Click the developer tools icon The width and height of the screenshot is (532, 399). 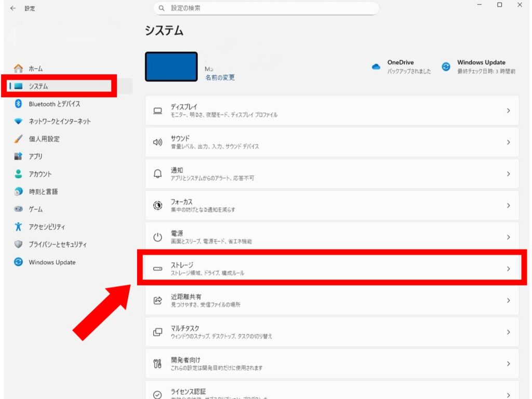pyautogui.click(x=157, y=364)
